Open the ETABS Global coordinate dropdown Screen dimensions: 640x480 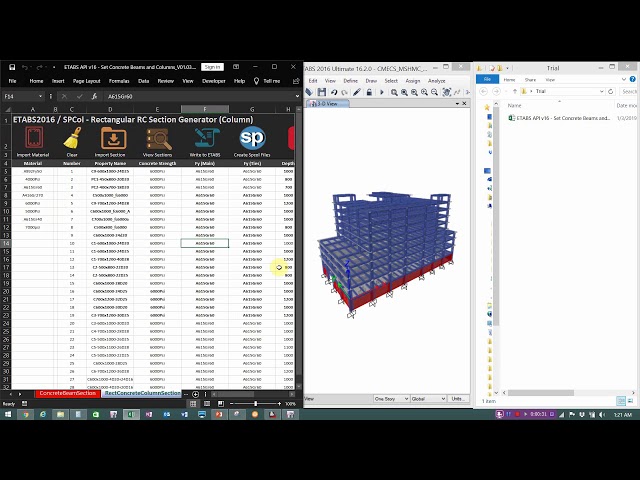click(443, 399)
